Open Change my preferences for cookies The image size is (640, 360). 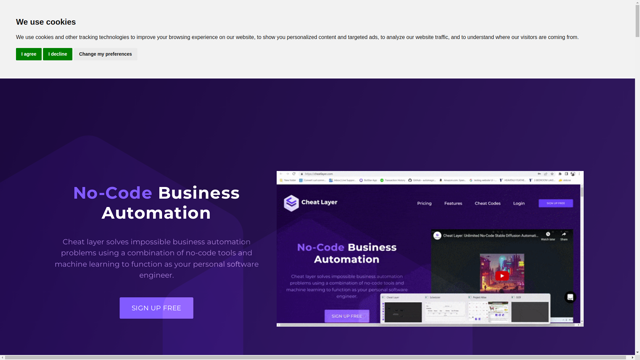pos(105,54)
